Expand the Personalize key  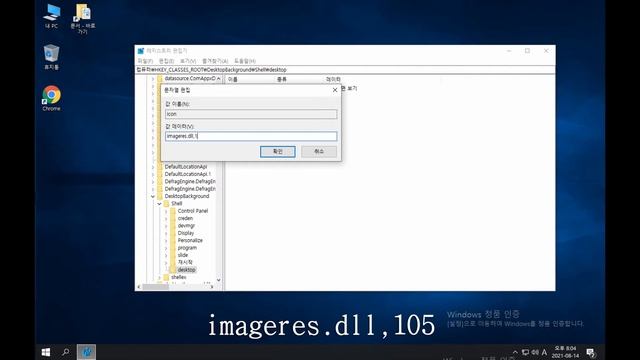[x=166, y=240]
